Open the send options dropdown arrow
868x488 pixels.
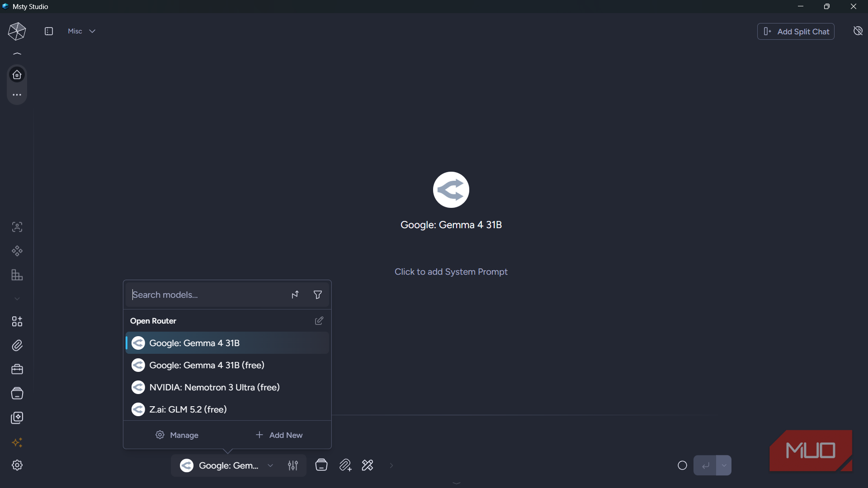pos(724,465)
